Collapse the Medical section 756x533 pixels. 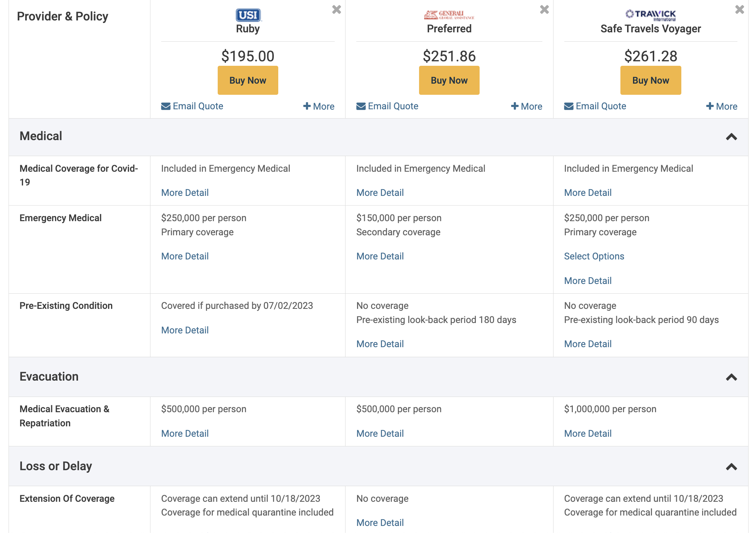pos(731,137)
